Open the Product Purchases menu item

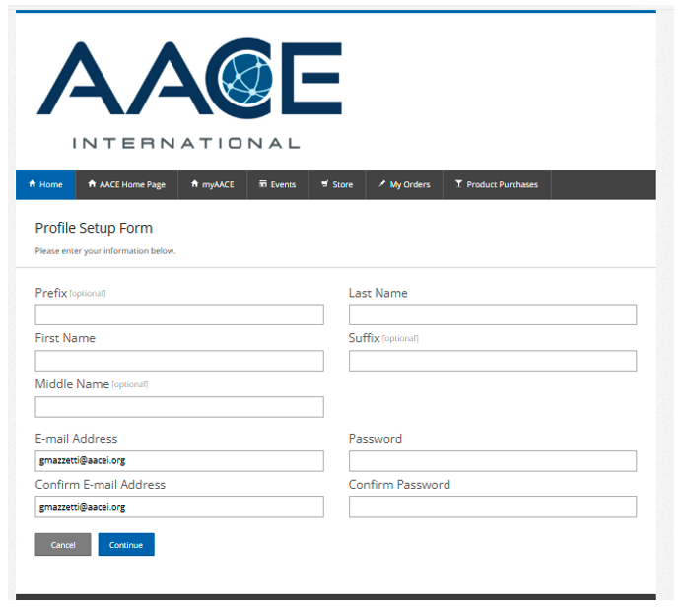pos(497,184)
